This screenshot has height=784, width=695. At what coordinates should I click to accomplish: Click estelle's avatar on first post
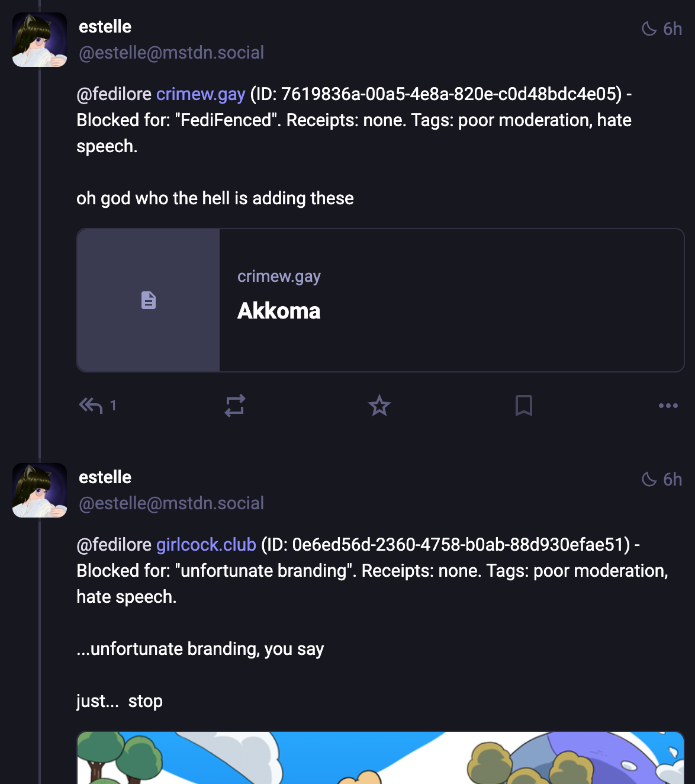40,40
